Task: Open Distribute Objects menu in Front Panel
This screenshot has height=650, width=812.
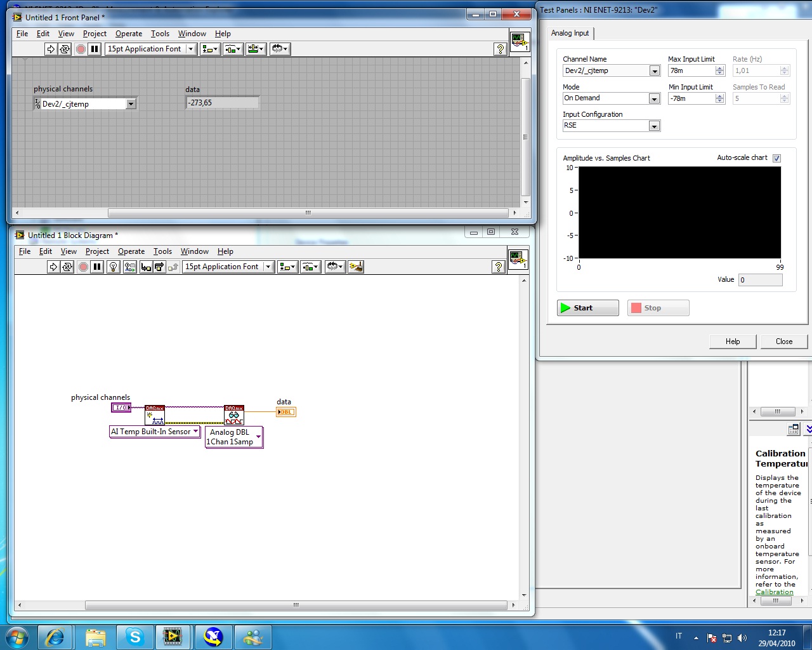Action: pos(233,49)
